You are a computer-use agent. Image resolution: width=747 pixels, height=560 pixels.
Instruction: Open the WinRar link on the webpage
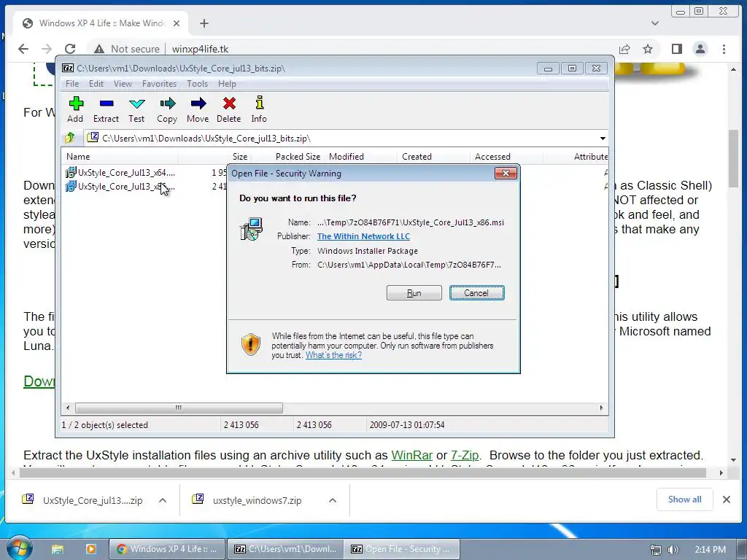coord(412,455)
